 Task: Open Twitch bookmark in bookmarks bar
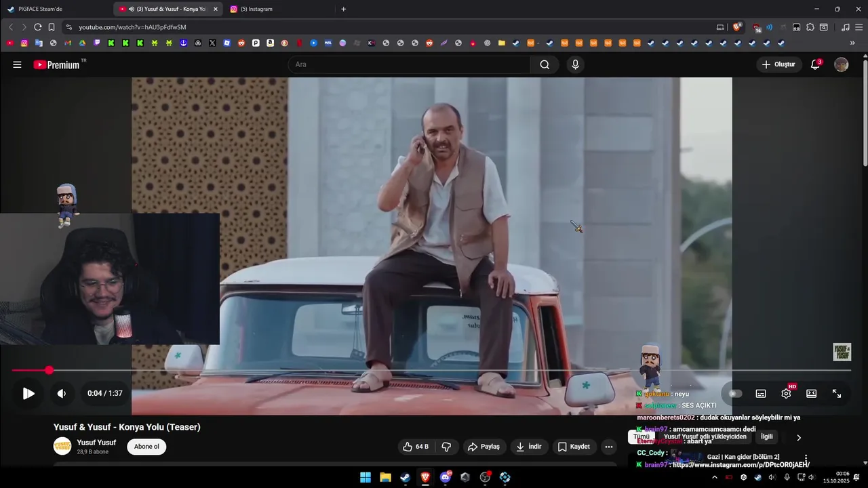coord(96,43)
